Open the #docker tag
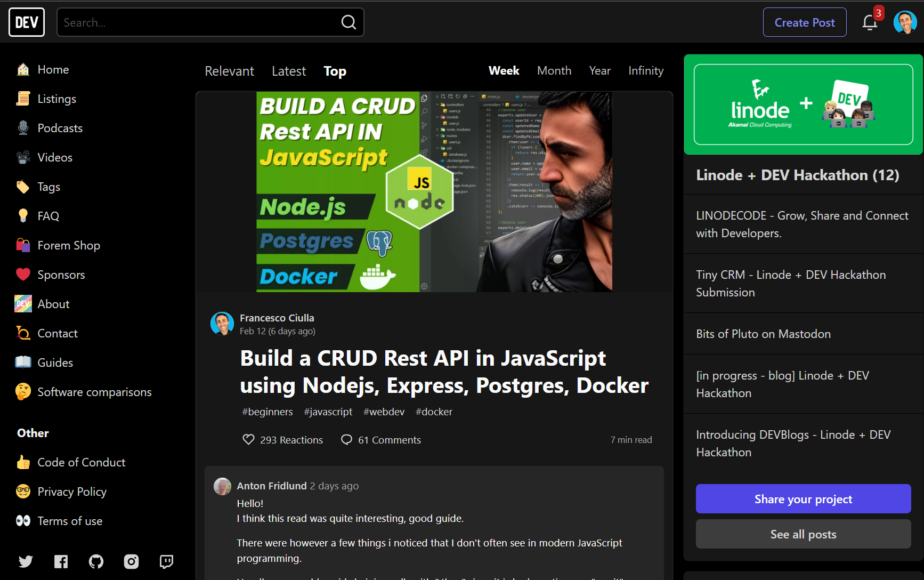This screenshot has height=580, width=924. pyautogui.click(x=434, y=412)
